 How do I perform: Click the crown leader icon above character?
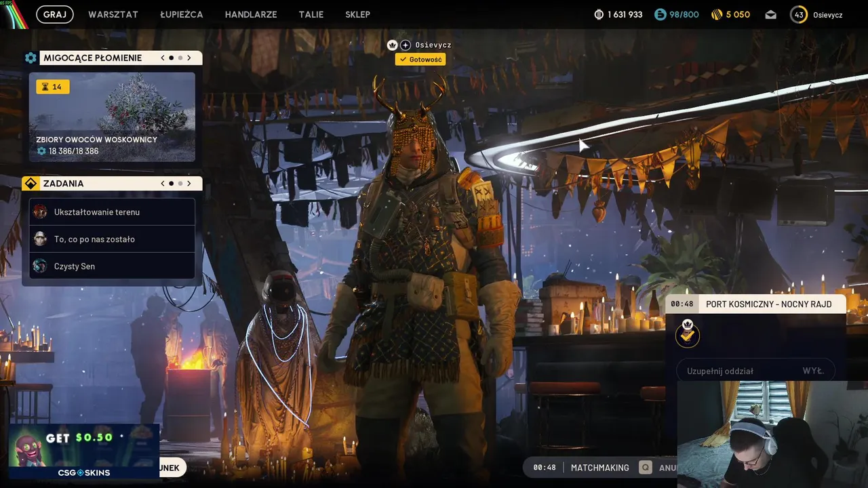click(x=392, y=45)
